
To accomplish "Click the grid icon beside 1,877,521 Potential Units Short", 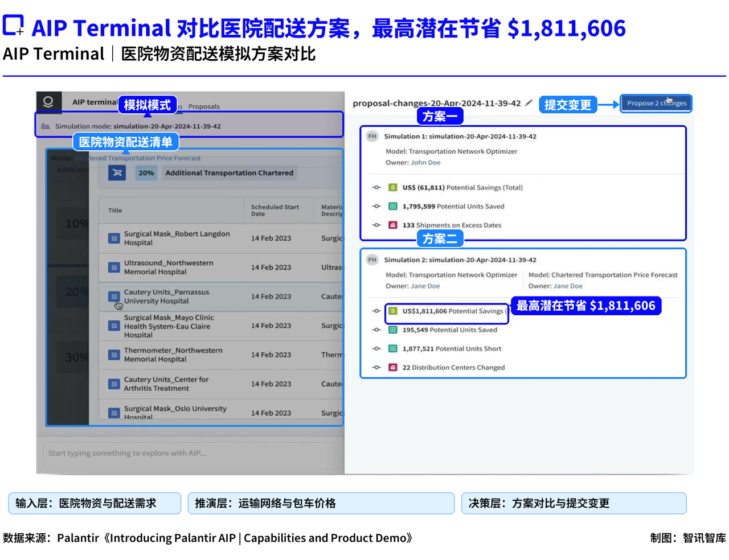I will [x=392, y=348].
